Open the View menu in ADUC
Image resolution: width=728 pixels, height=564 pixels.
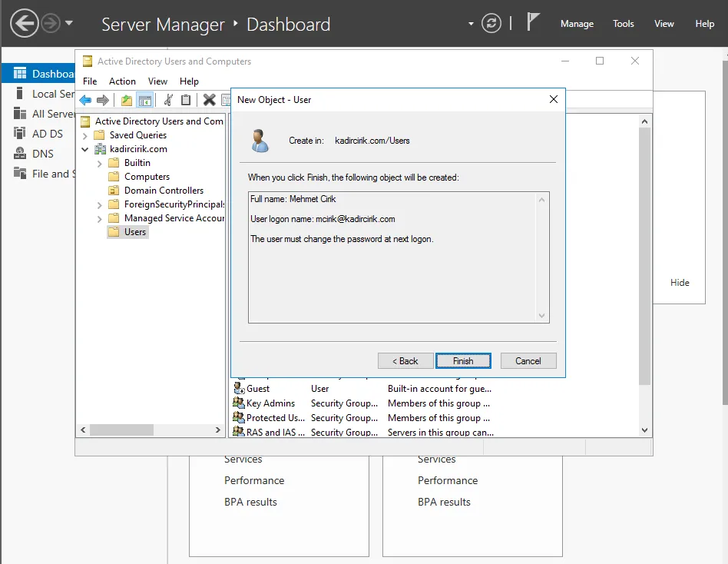tap(157, 81)
